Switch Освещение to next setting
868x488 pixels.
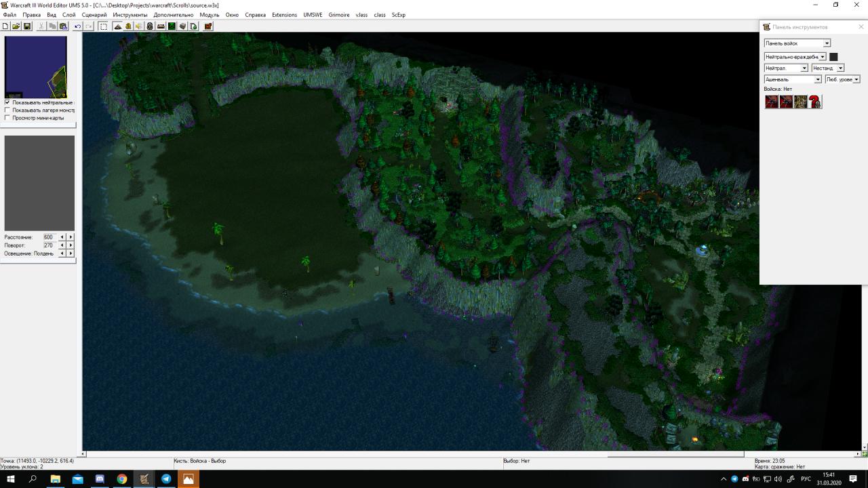click(71, 253)
